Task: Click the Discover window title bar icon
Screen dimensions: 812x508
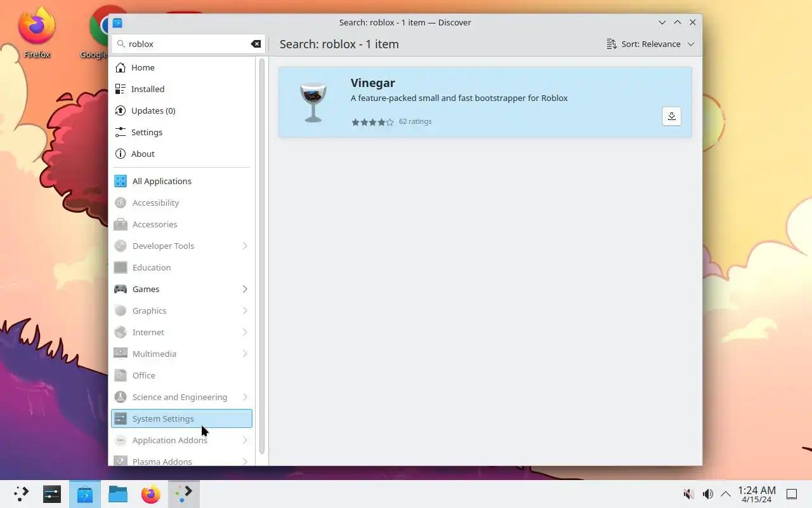Action: point(117,22)
